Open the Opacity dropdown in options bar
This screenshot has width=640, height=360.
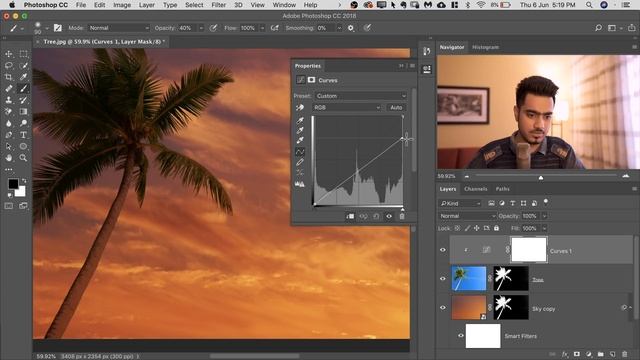(201, 28)
